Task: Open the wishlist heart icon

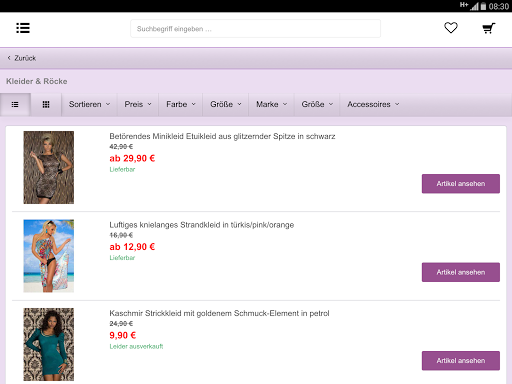Action: (x=451, y=28)
